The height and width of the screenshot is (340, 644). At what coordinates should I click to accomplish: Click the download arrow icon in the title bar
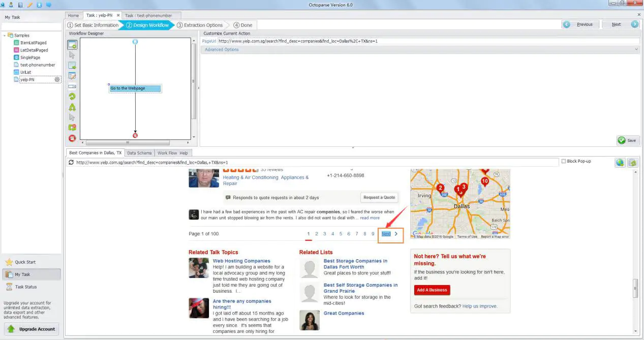point(39,5)
